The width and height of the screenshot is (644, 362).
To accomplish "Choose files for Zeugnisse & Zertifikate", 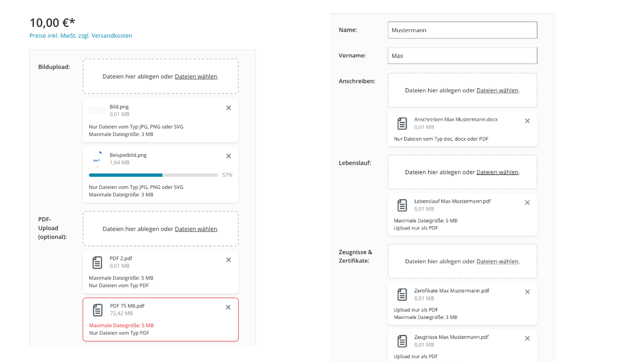I will coord(497,261).
